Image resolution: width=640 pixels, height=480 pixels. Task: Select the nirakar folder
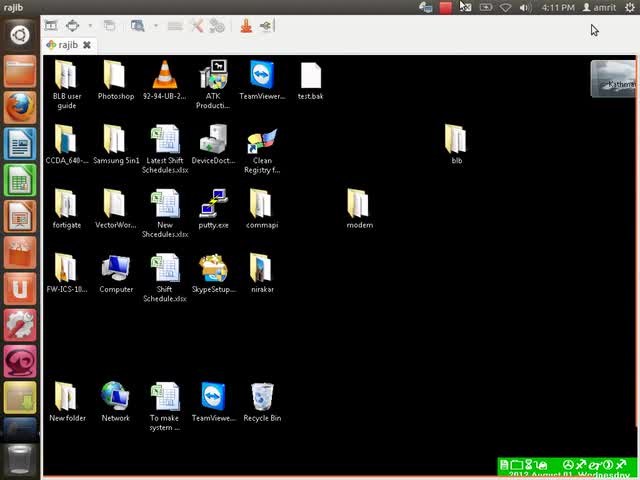pyautogui.click(x=262, y=273)
